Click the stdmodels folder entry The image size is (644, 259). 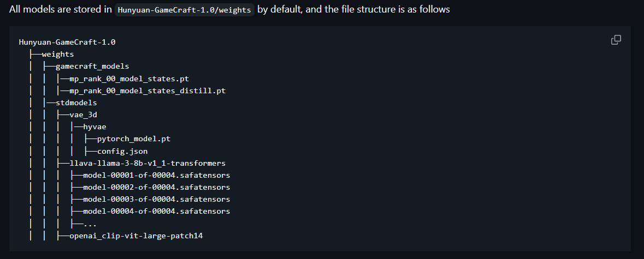(76, 103)
